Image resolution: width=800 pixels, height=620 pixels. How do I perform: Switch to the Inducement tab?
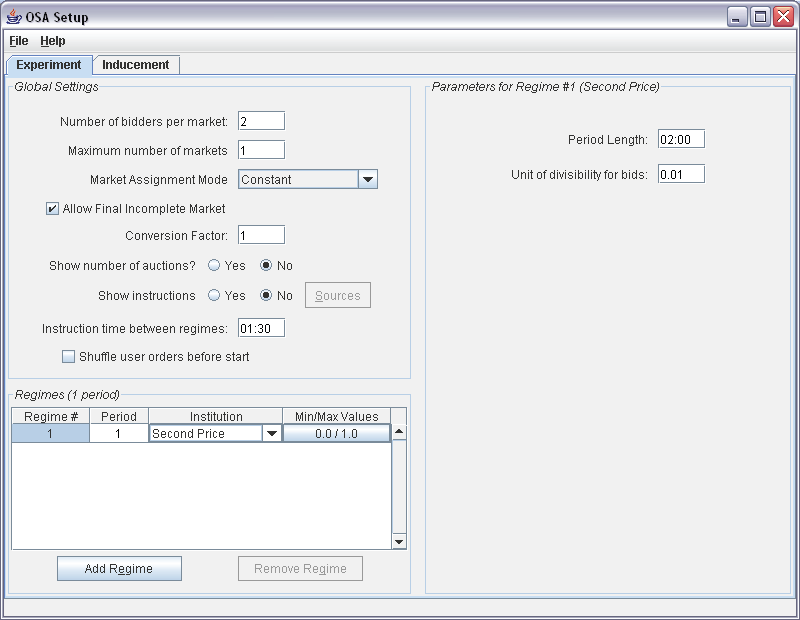[x=136, y=65]
